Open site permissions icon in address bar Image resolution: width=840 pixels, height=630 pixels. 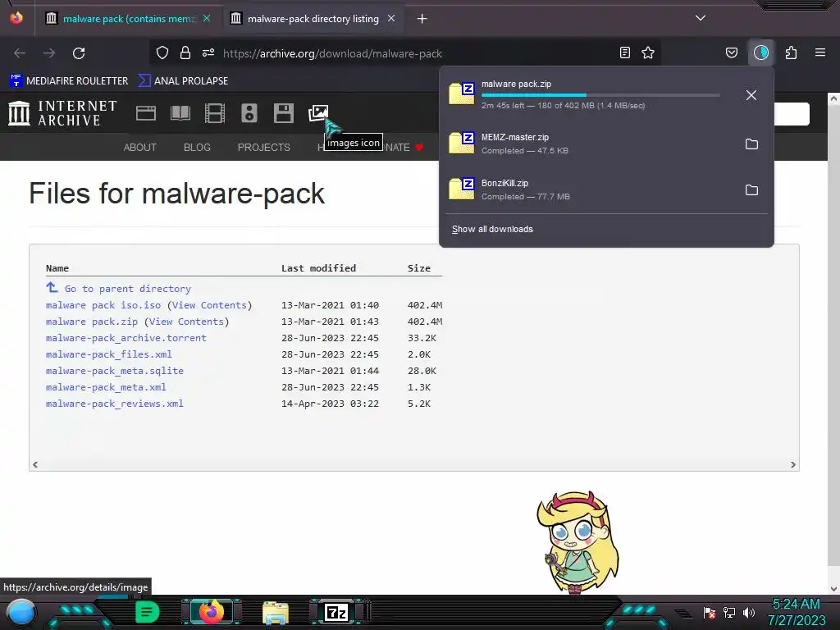[208, 52]
